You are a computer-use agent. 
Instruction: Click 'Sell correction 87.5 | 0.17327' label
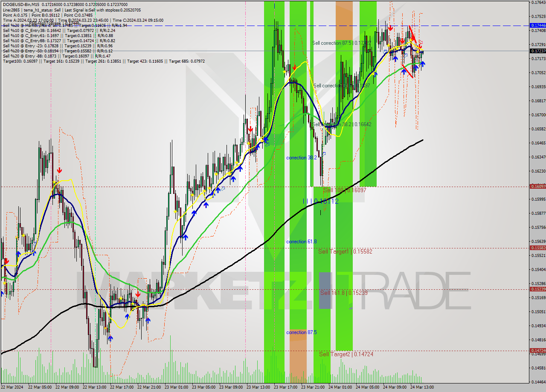coord(341,43)
